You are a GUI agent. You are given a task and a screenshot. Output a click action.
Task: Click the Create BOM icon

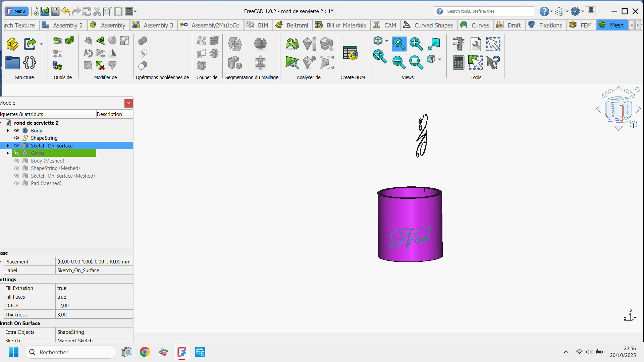pyautogui.click(x=350, y=54)
